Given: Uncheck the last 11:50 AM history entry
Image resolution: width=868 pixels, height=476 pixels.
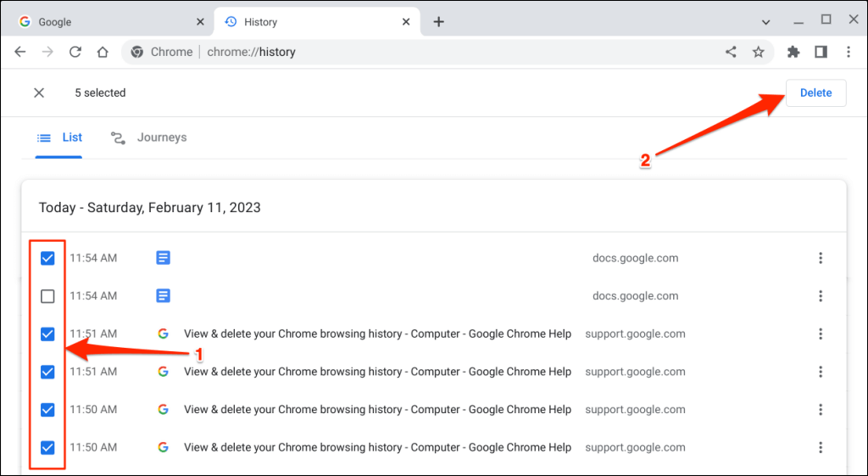Looking at the screenshot, I should pos(47,447).
